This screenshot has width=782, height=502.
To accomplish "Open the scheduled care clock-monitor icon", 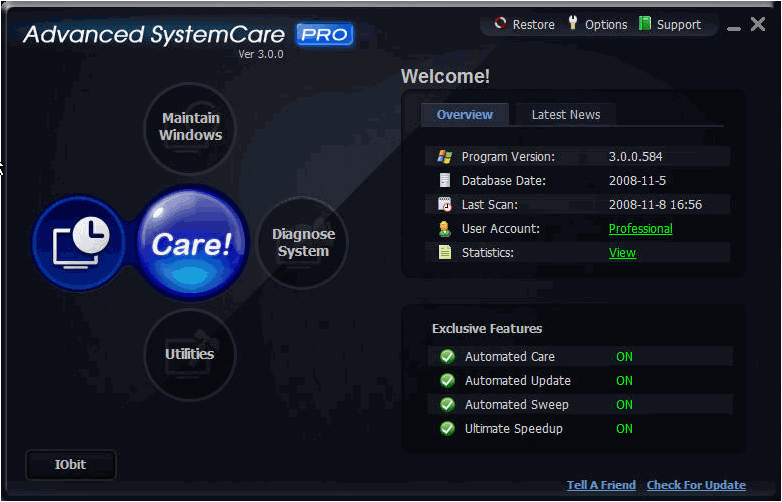I will click(80, 243).
